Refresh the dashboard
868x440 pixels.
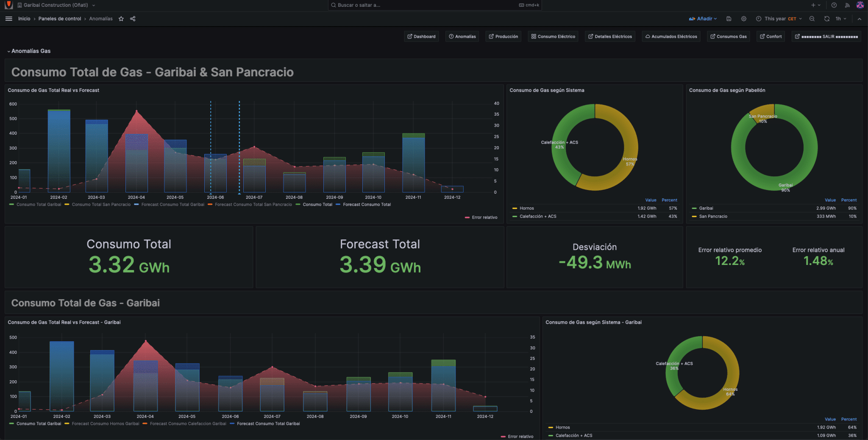[827, 19]
